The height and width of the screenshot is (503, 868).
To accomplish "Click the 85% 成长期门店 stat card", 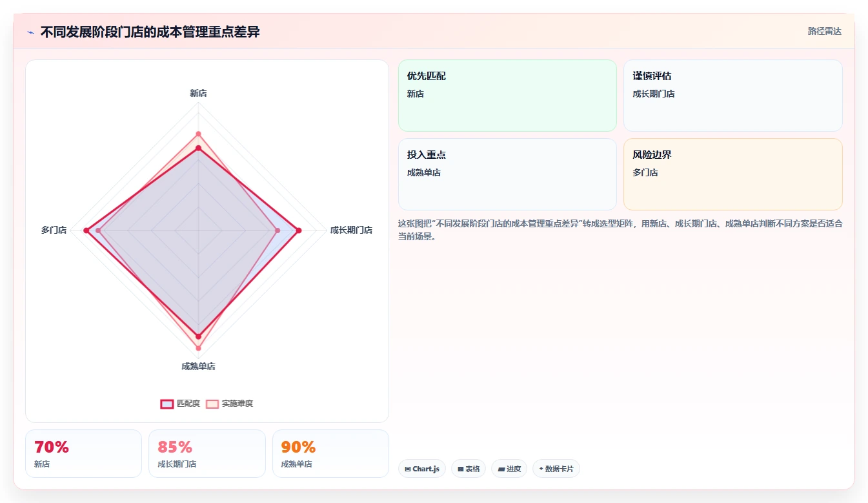I will [x=207, y=453].
